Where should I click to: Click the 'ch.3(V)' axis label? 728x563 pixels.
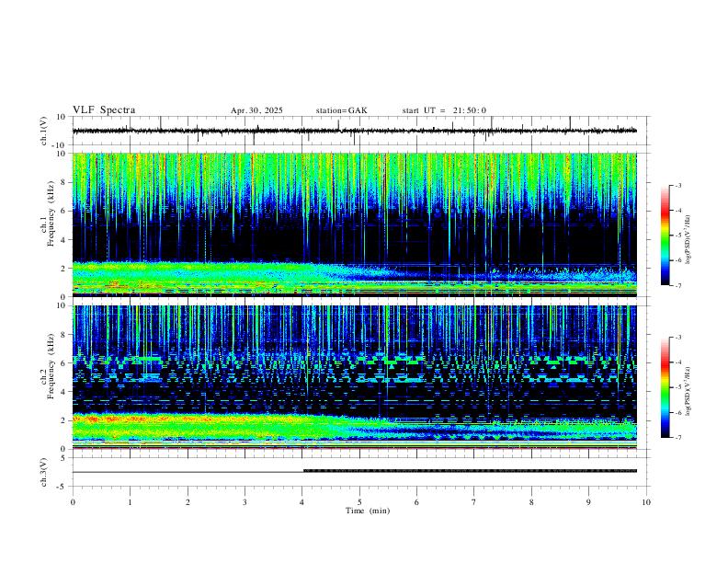[44, 472]
